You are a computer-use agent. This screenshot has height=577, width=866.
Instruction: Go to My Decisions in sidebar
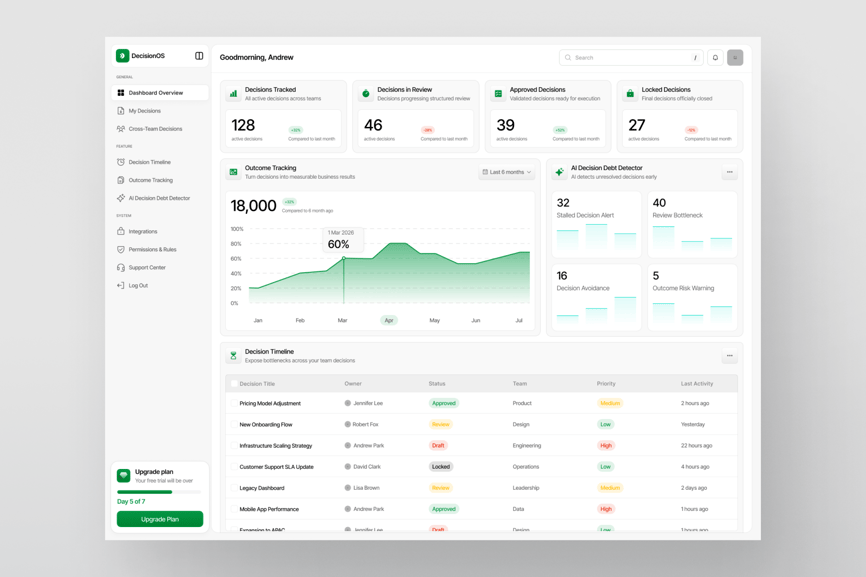[144, 111]
